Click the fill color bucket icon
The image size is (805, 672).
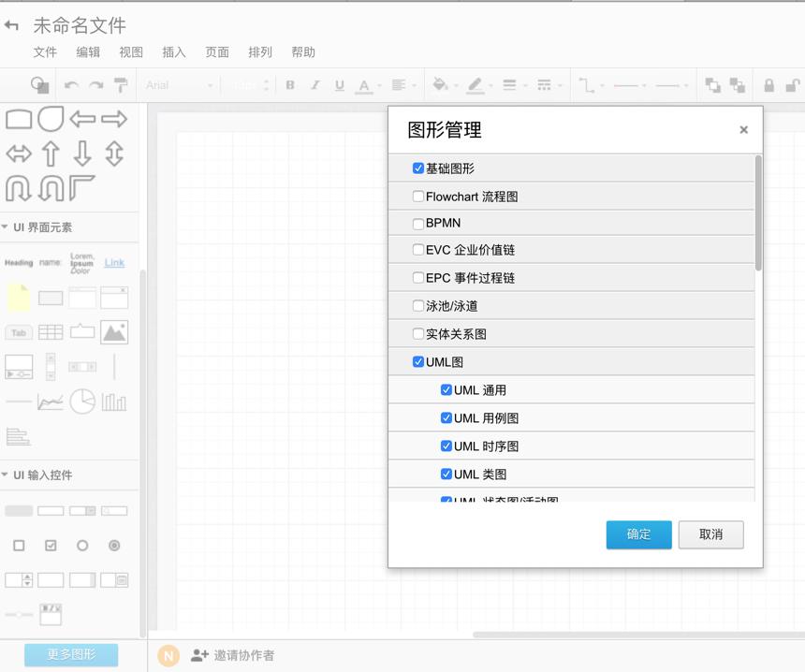(440, 85)
